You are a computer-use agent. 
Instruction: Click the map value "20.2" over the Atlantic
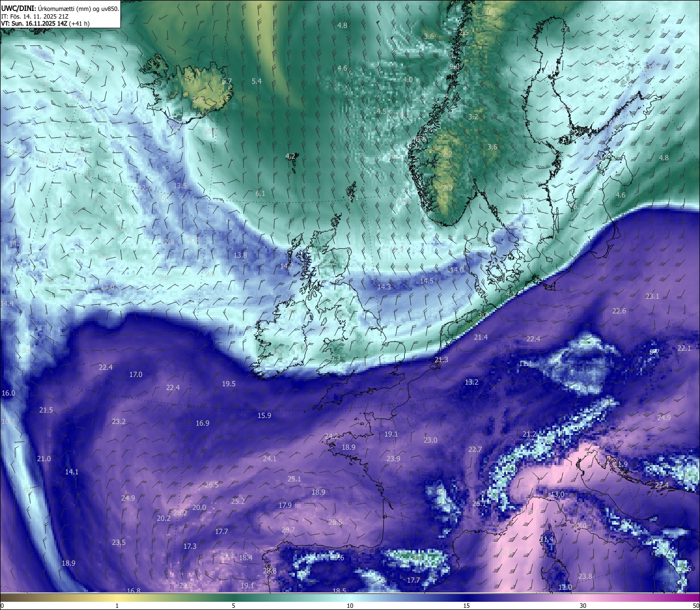click(164, 518)
